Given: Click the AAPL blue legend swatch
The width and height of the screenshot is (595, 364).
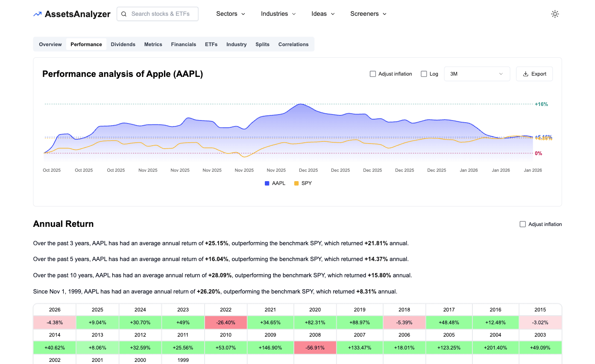Looking at the screenshot, I should point(267,183).
